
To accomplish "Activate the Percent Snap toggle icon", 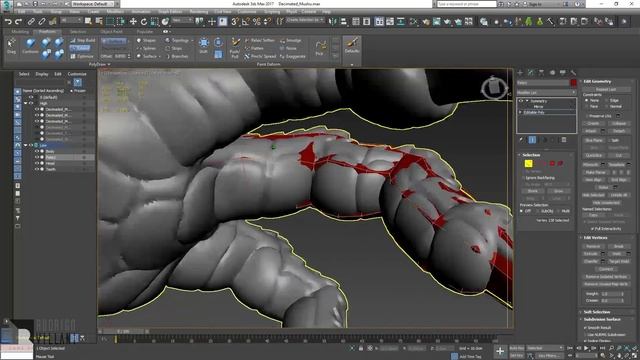I will [x=256, y=21].
